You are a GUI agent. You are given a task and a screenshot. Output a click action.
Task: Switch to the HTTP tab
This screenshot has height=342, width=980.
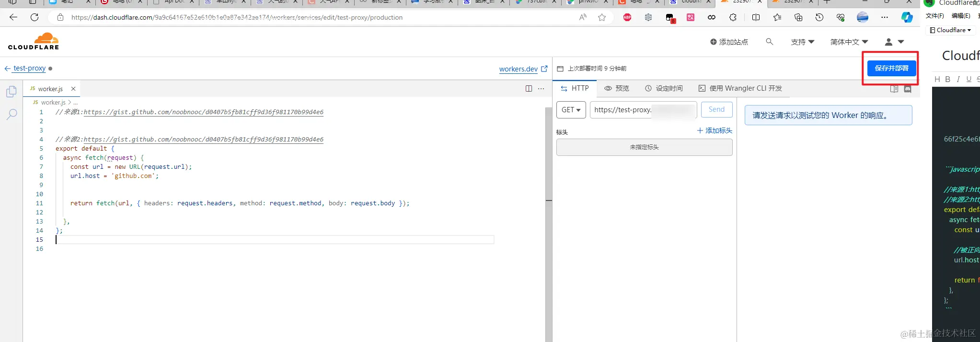pos(575,88)
